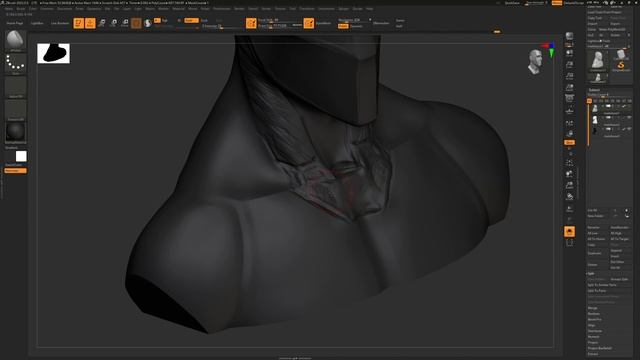Toggle the orange Draw mode button

pos(90,23)
